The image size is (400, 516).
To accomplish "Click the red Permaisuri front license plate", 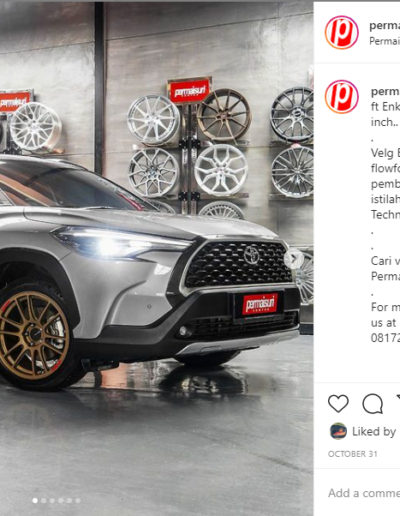I will (x=260, y=304).
